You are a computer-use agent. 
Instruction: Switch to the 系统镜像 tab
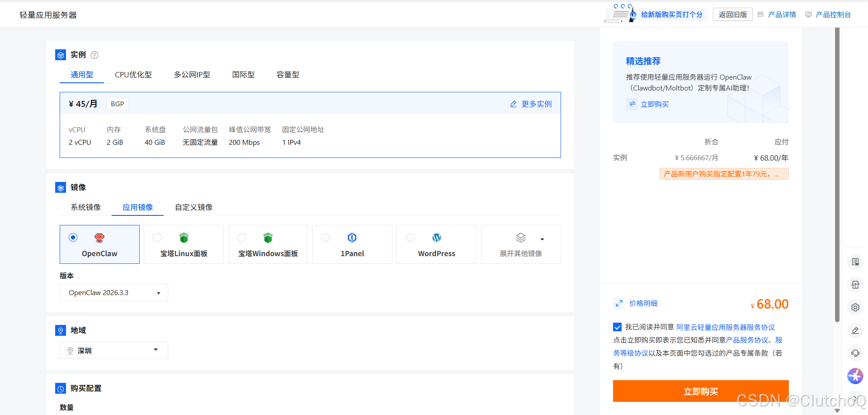tap(86, 207)
